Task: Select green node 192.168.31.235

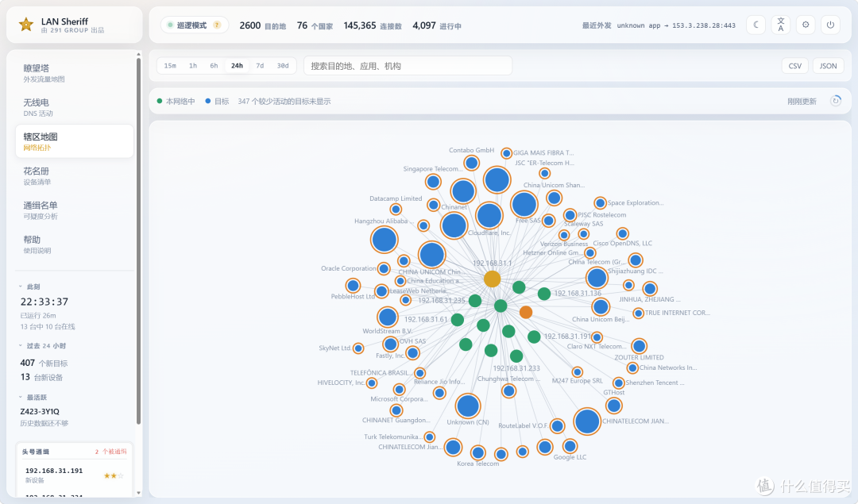Action: pyautogui.click(x=475, y=301)
